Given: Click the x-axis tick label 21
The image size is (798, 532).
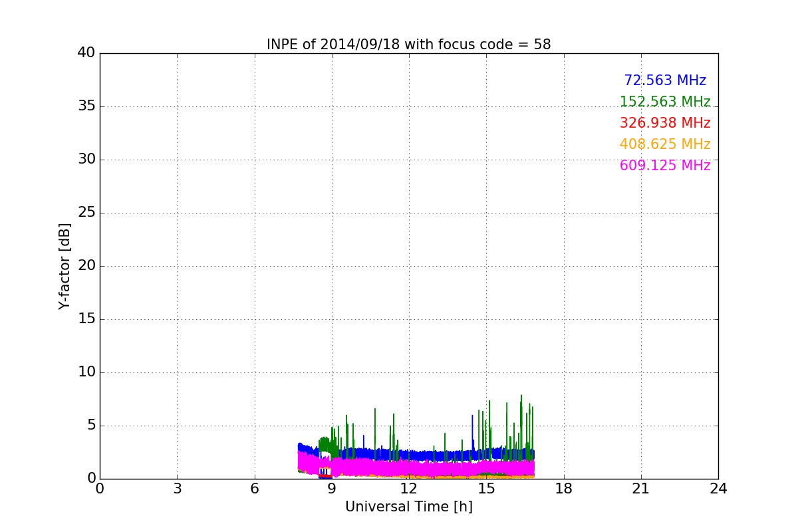Looking at the screenshot, I should click(641, 489).
